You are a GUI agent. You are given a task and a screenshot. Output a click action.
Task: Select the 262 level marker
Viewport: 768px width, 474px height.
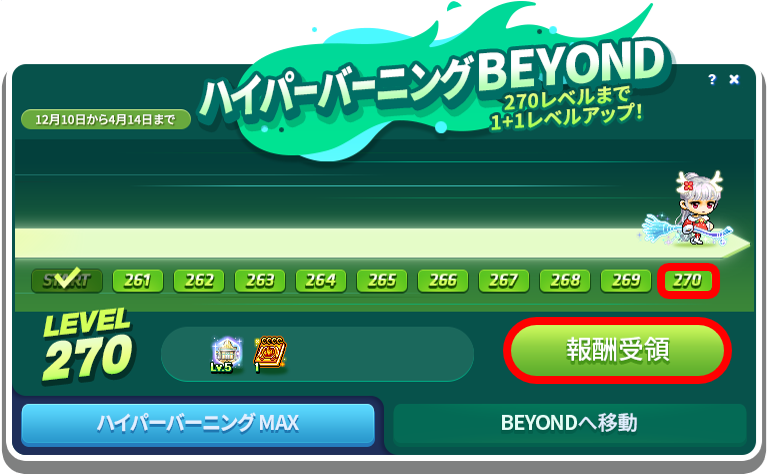[x=199, y=281]
